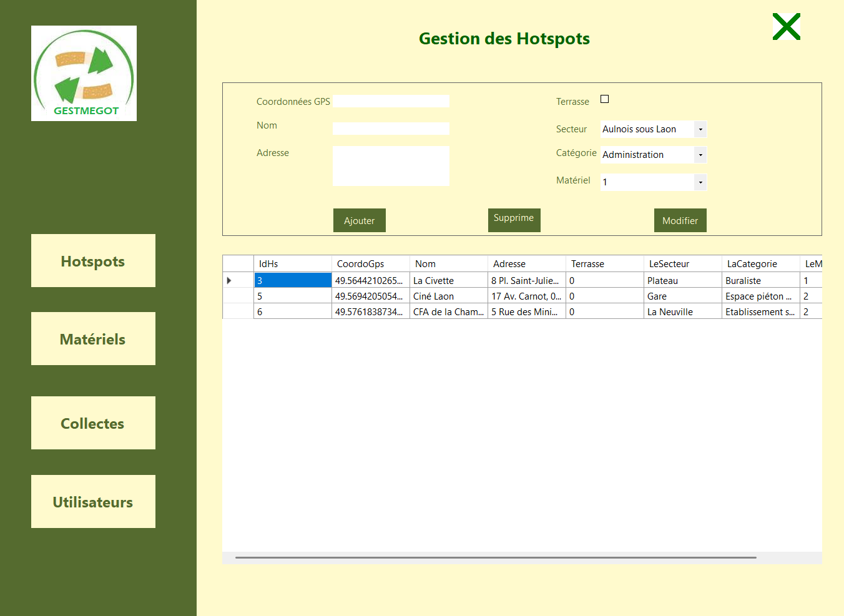Open the Hotspots section

pos(93,261)
